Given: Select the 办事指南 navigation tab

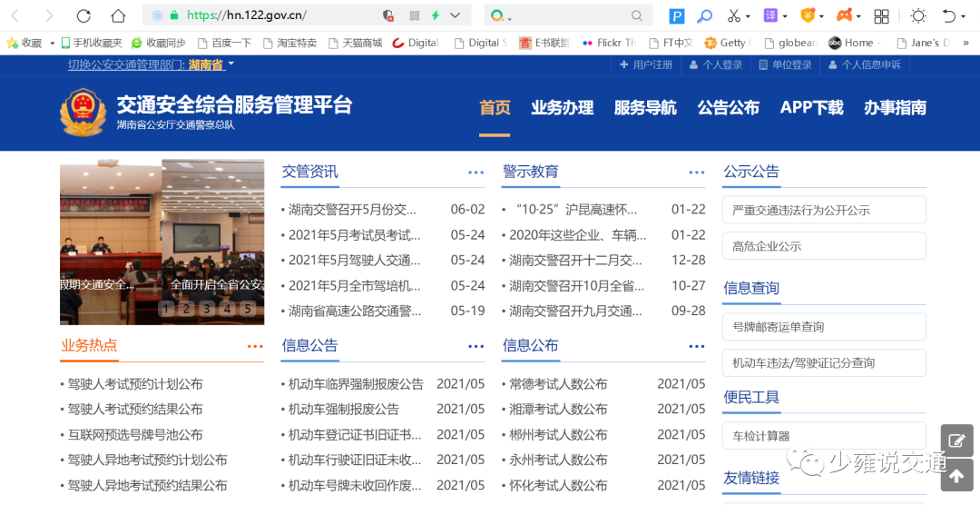Looking at the screenshot, I should pyautogui.click(x=895, y=108).
